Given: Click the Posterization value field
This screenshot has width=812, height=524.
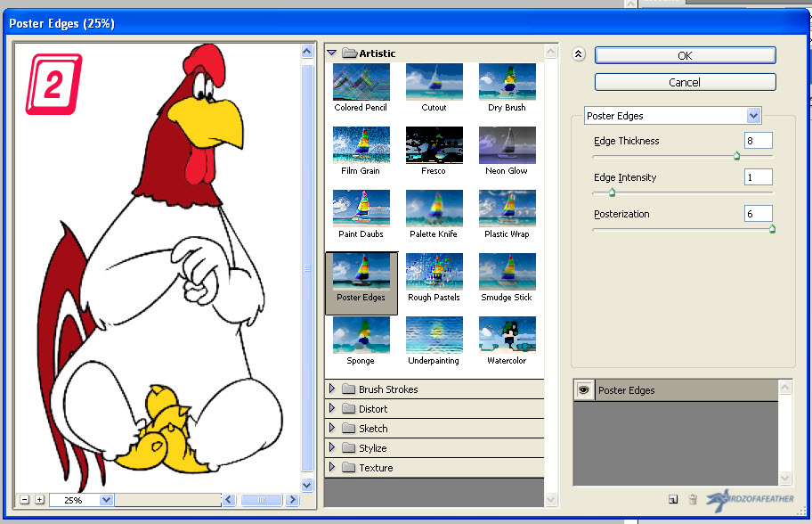Looking at the screenshot, I should [759, 214].
